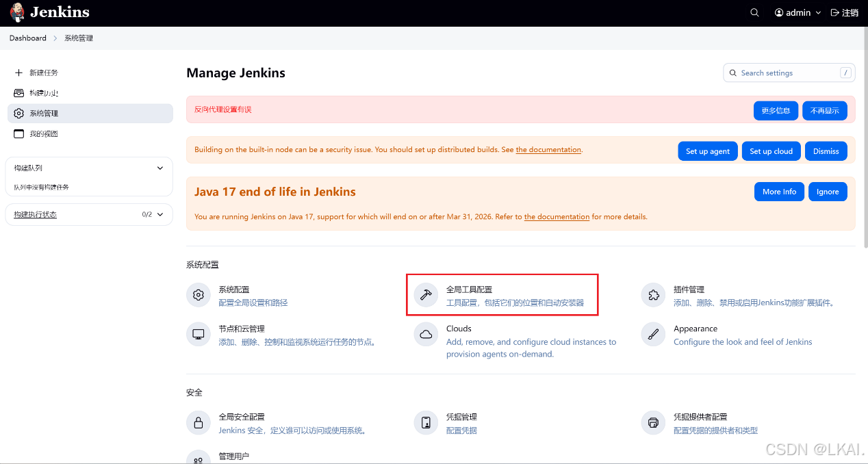Click the magnifier icon in Search settings
Screen dimensions: 868x464
[x=733, y=73]
